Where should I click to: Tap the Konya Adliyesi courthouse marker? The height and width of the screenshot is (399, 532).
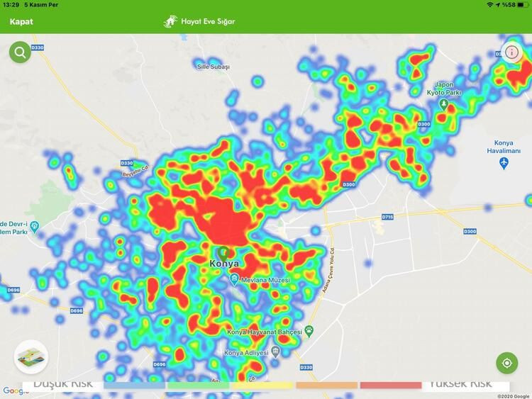coord(276,352)
